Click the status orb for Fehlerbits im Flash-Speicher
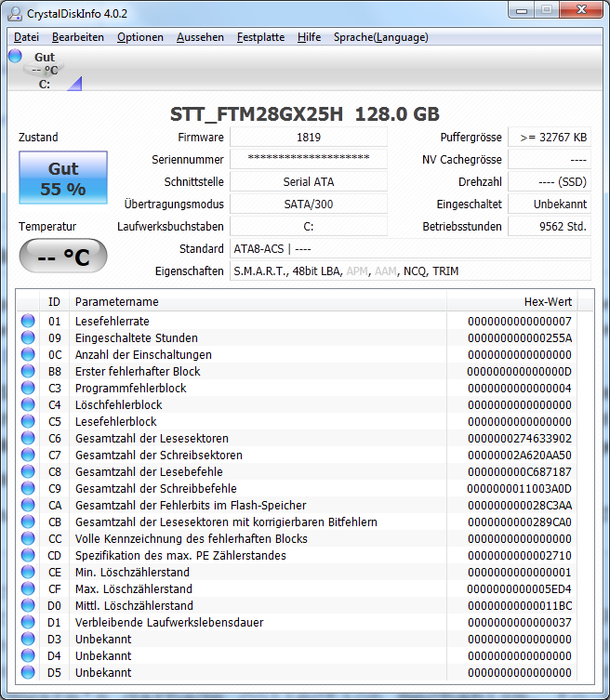Viewport: 610px width, 700px height. coord(28,505)
